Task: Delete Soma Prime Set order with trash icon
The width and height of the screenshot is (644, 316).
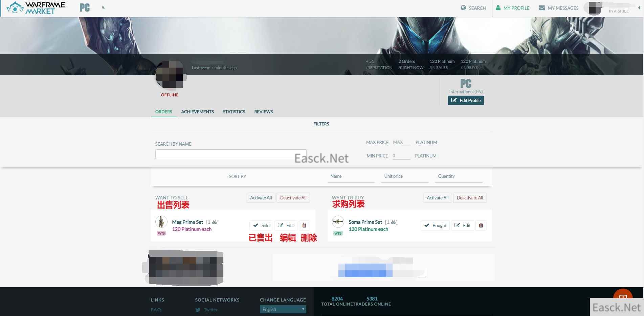Action: 481,225
